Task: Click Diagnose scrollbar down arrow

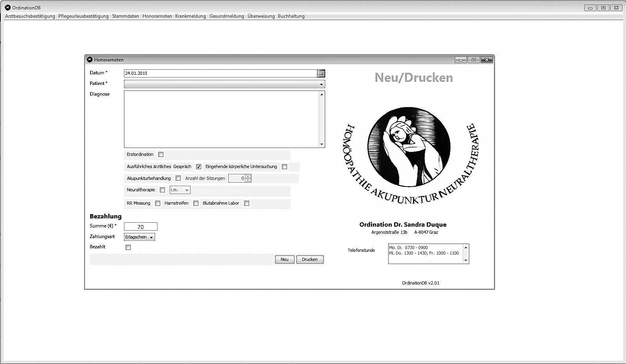Action: (322, 144)
